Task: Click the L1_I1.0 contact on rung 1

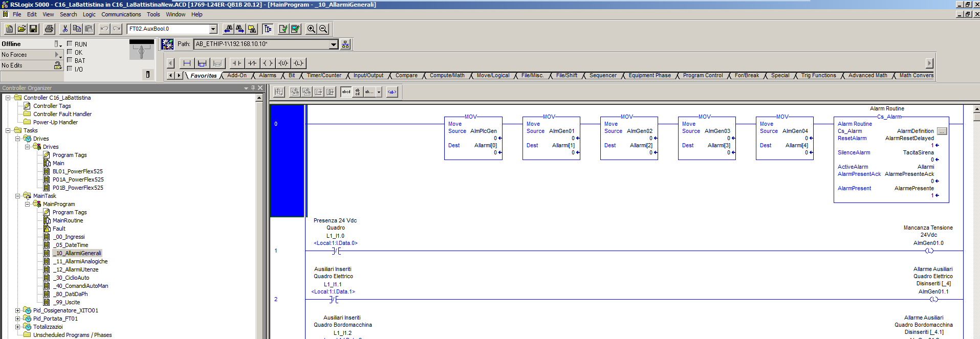Action: 335,251
